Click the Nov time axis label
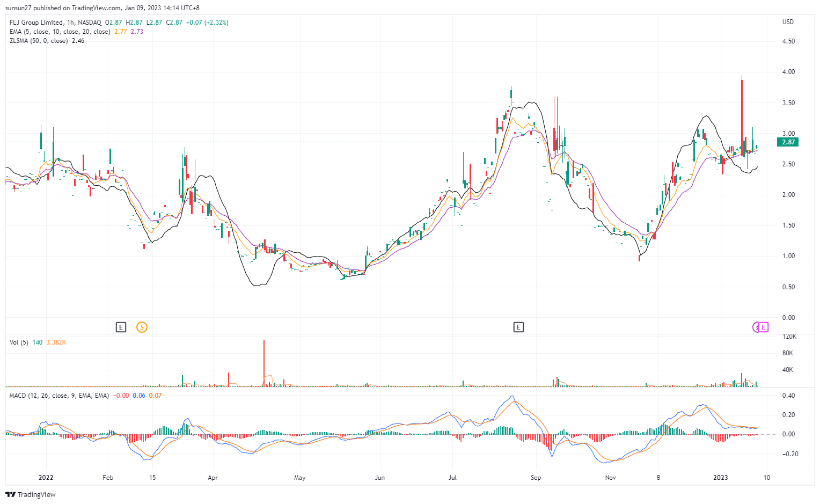Screen dimensions: 820x504 pyautogui.click(x=610, y=477)
